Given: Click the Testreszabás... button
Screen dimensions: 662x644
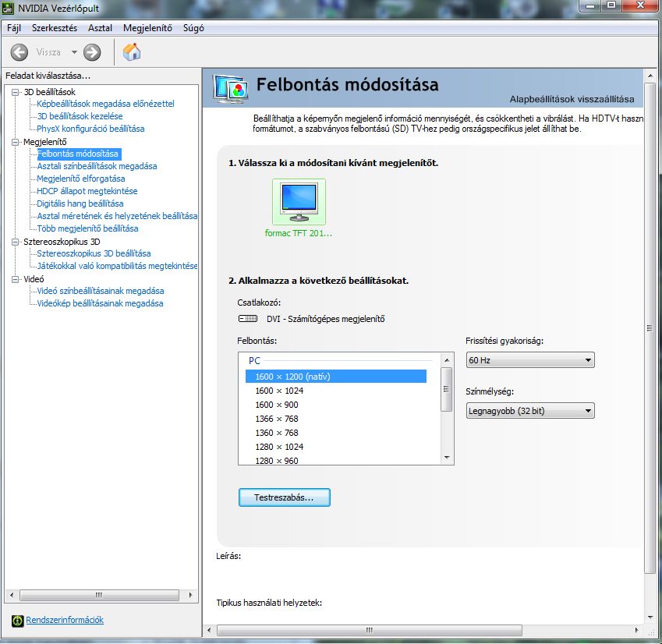Looking at the screenshot, I should point(284,497).
